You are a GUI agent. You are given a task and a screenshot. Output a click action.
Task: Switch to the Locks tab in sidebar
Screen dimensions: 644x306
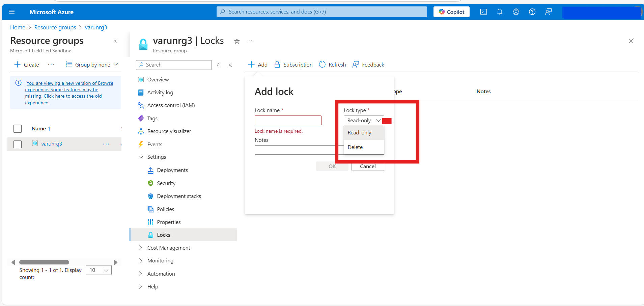coord(163,235)
